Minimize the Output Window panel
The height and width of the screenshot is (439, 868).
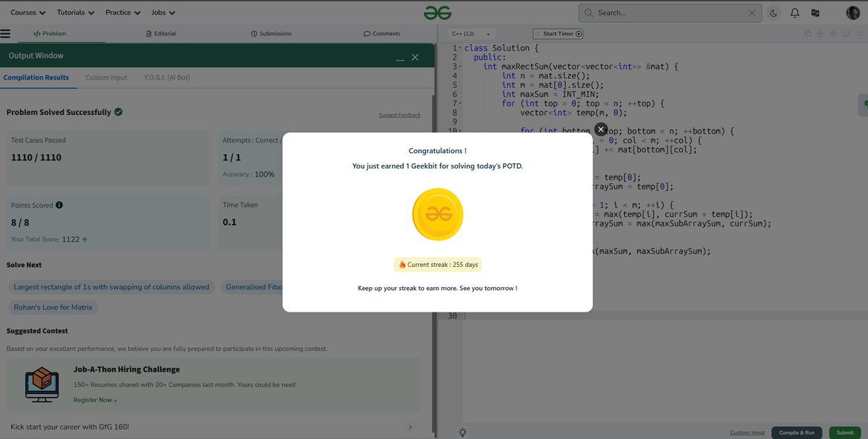click(x=400, y=58)
